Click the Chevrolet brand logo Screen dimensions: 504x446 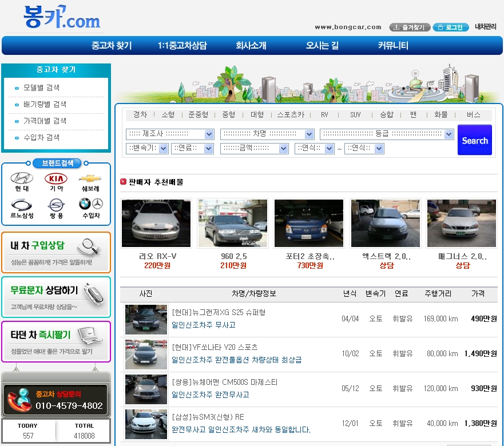coord(90,178)
